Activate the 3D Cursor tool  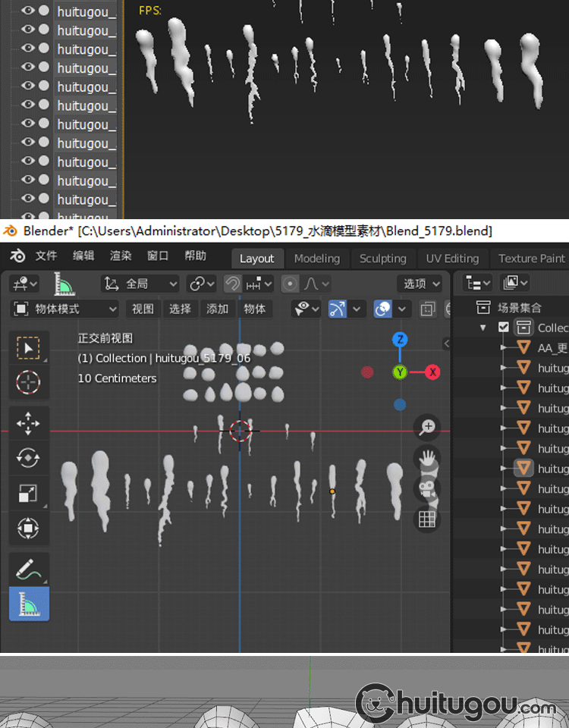point(29,381)
